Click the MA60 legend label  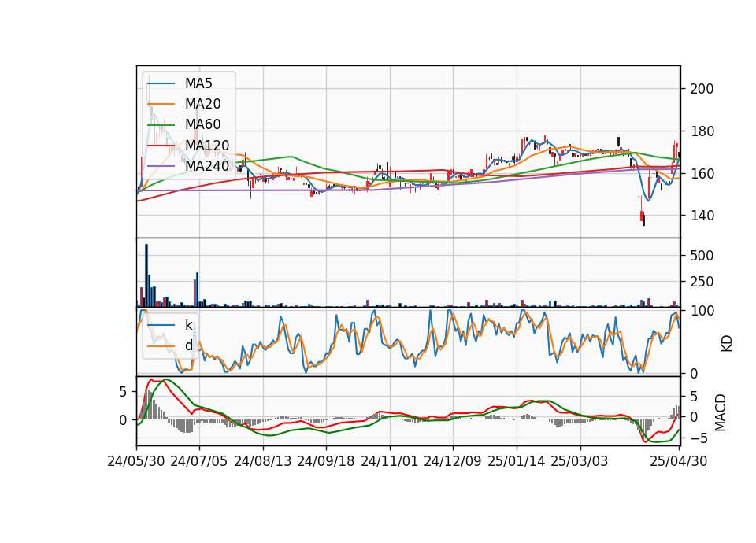pos(202,124)
